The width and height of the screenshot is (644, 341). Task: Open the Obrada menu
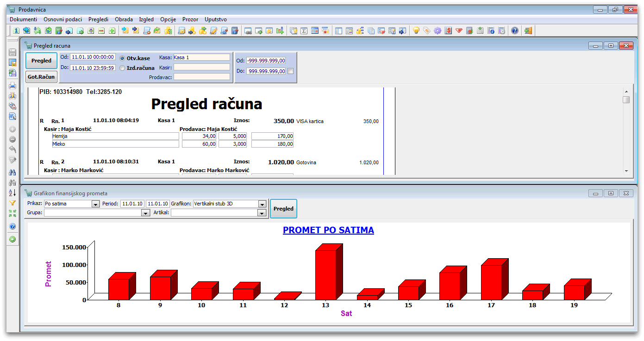pyautogui.click(x=124, y=19)
